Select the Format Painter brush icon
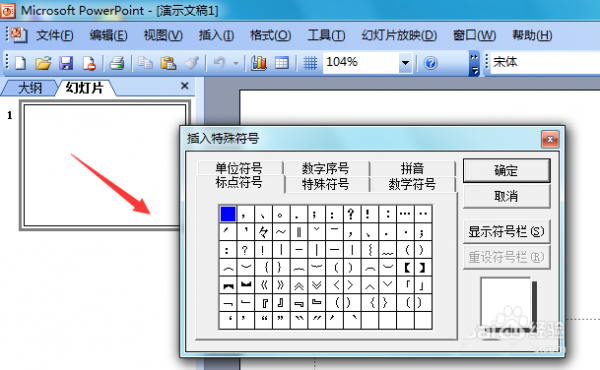 (x=191, y=63)
